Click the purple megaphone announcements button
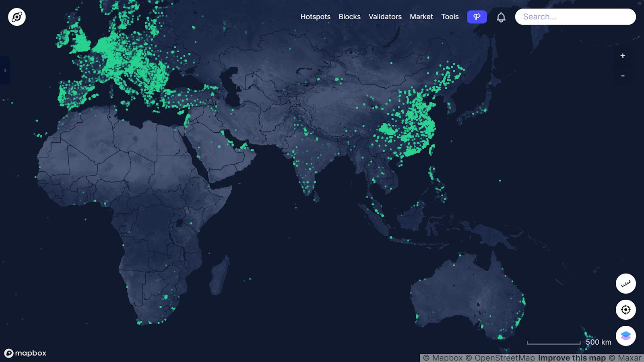 477,17
